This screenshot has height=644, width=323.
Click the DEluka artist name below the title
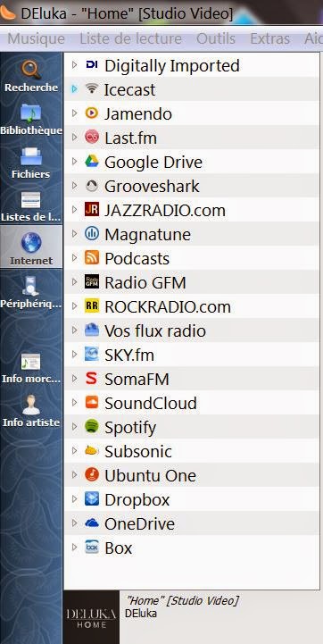141,614
